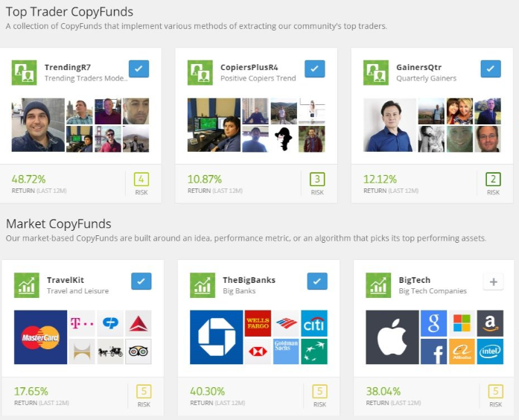Viewport: 519px width, 420px height.
Task: Click risk score 4 badge on TrendingR7
Action: pyautogui.click(x=141, y=179)
